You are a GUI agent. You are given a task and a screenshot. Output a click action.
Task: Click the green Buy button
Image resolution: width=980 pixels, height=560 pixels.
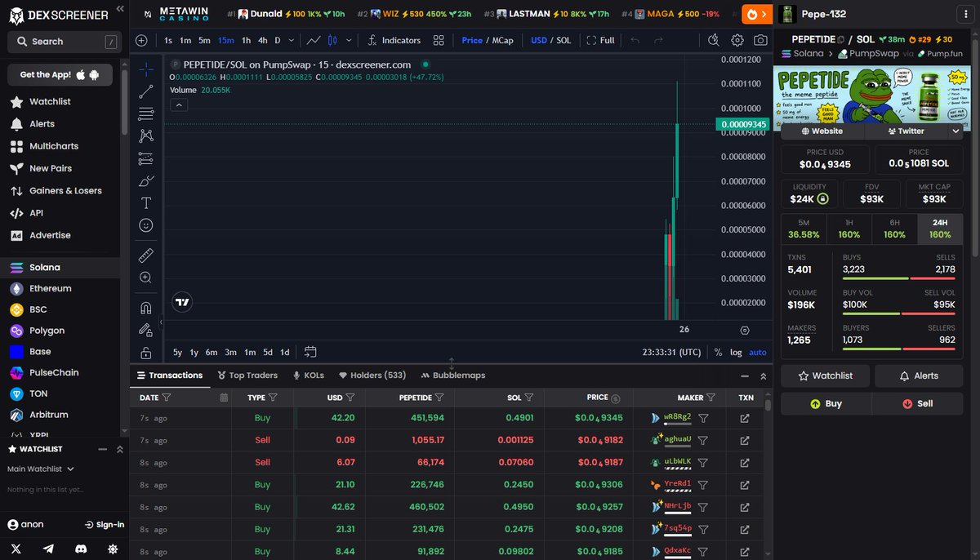(826, 403)
